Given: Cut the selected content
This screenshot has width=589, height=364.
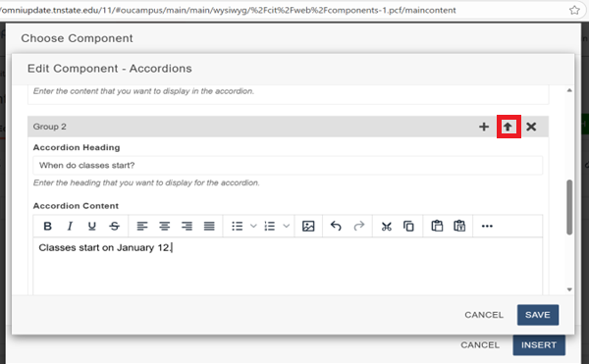Looking at the screenshot, I should coord(386,226).
